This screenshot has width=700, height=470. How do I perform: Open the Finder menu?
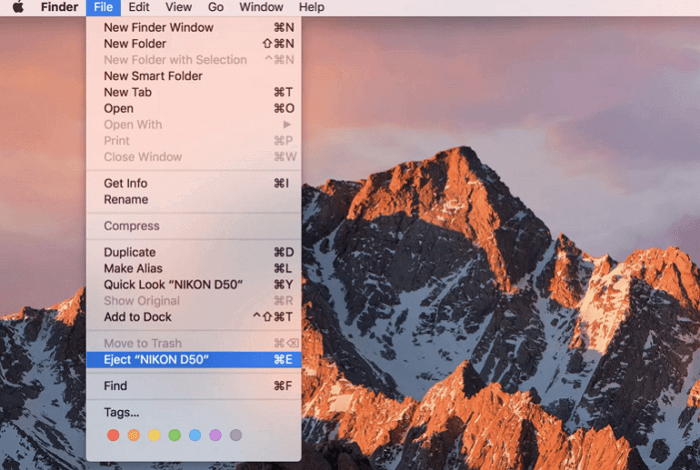click(x=59, y=7)
